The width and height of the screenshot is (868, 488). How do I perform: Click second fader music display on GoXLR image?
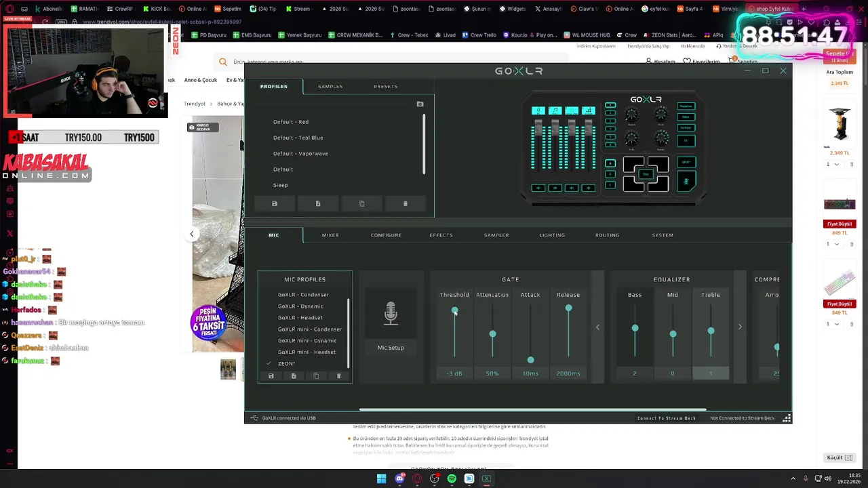pos(555,110)
